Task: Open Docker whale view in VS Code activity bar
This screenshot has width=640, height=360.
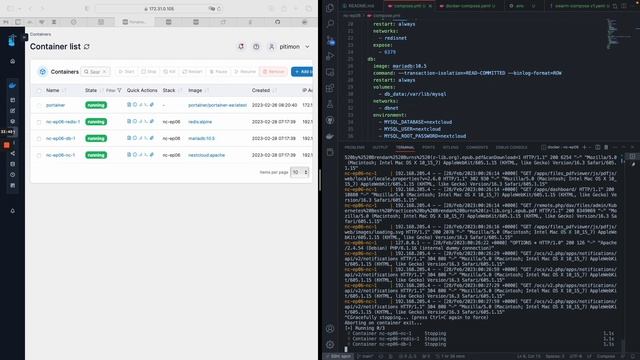Action: (x=330, y=136)
